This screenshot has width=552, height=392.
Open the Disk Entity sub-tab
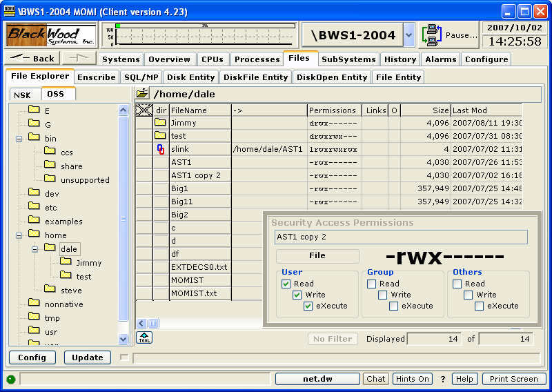coord(191,77)
